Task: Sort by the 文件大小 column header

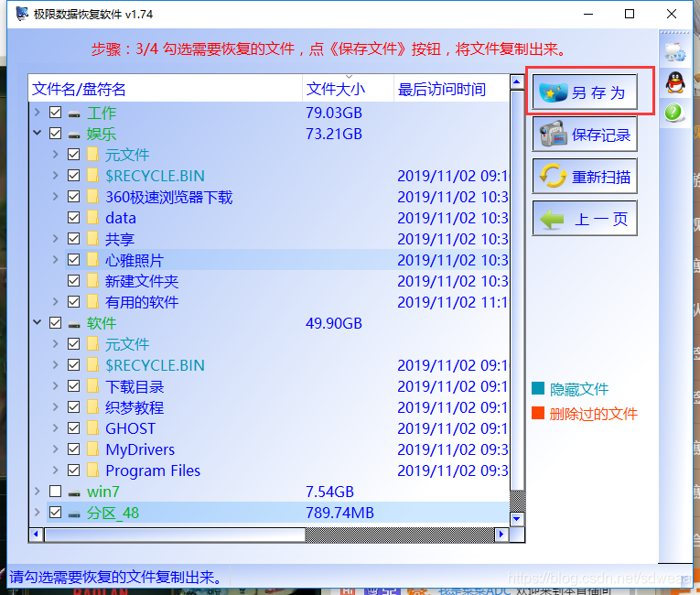Action: [x=349, y=89]
